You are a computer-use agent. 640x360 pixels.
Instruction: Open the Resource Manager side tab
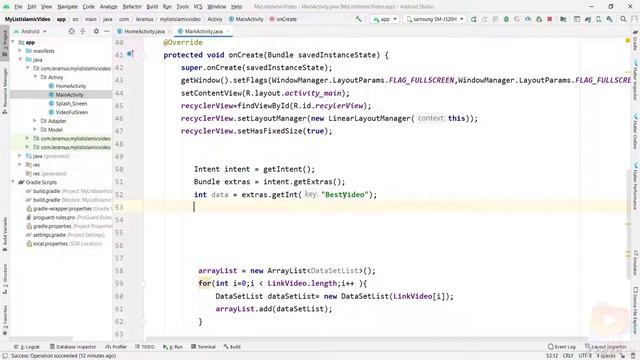coord(5,91)
